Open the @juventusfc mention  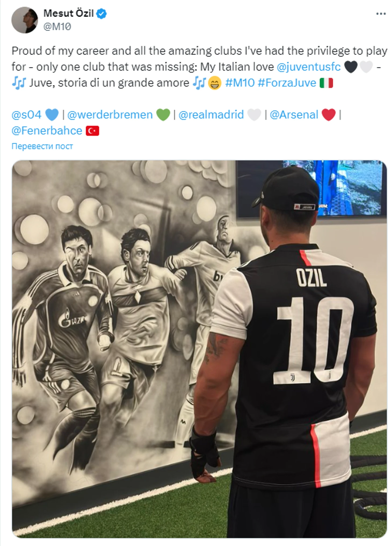(x=308, y=67)
